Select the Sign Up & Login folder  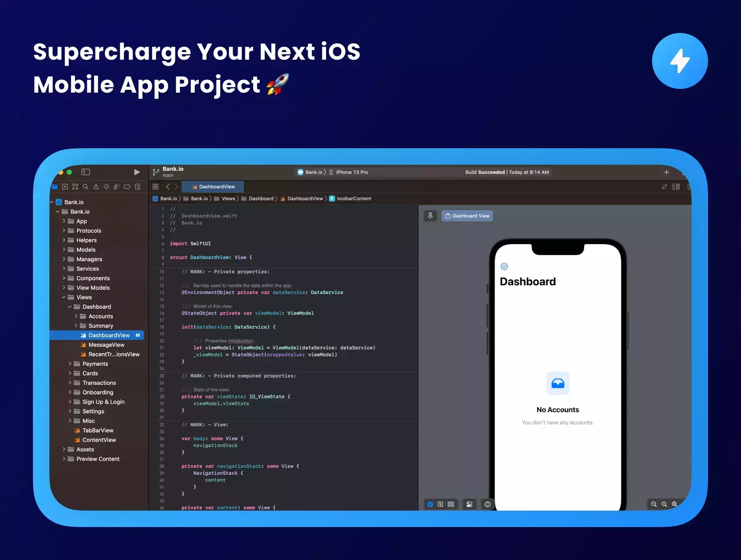(x=99, y=401)
